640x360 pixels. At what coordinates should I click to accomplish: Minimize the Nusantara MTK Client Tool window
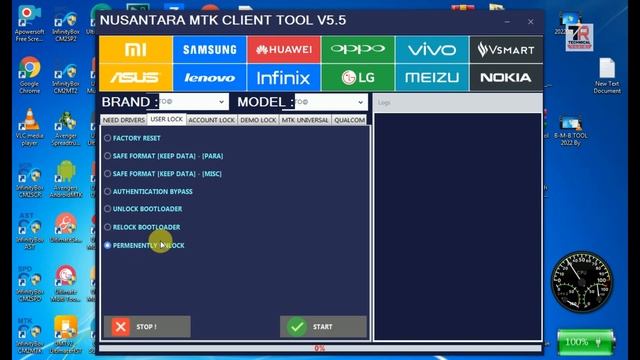point(507,22)
